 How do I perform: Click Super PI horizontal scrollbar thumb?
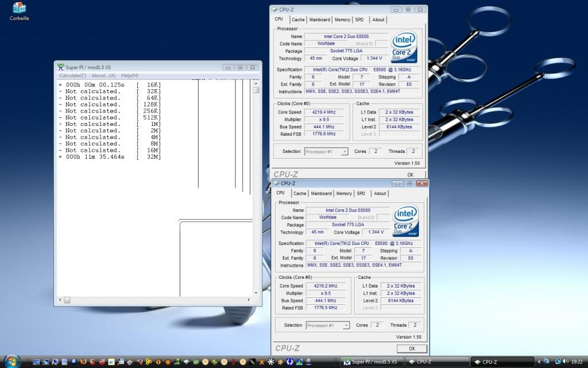pyautogui.click(x=67, y=300)
